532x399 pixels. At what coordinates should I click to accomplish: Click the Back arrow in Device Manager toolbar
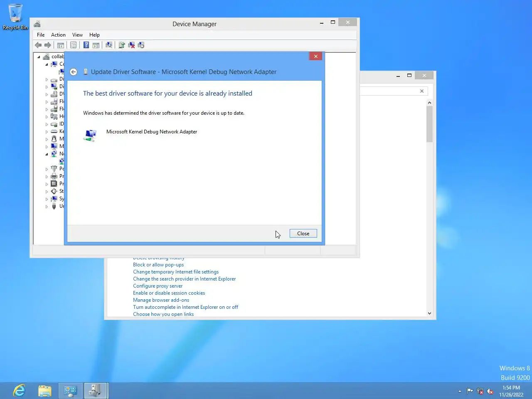[x=38, y=45]
